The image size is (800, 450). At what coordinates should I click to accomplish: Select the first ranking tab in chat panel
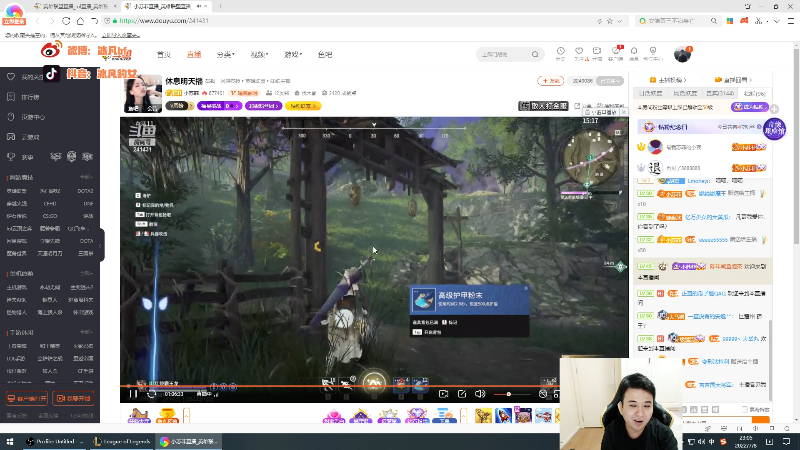[650, 93]
